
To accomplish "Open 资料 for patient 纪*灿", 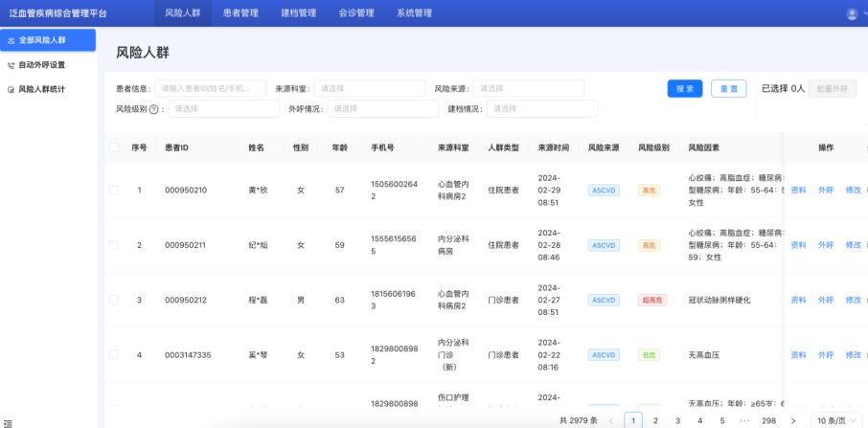I will (x=798, y=245).
